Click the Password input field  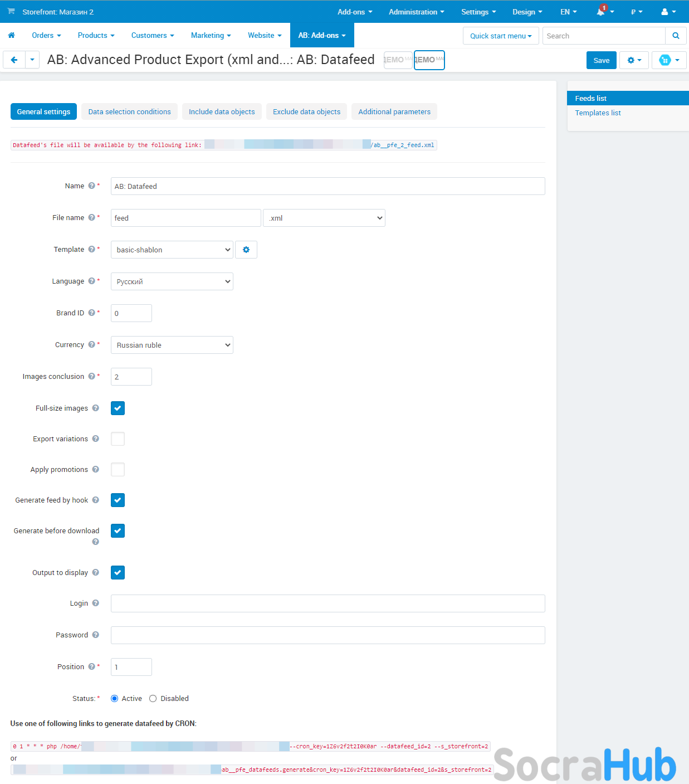click(x=328, y=635)
